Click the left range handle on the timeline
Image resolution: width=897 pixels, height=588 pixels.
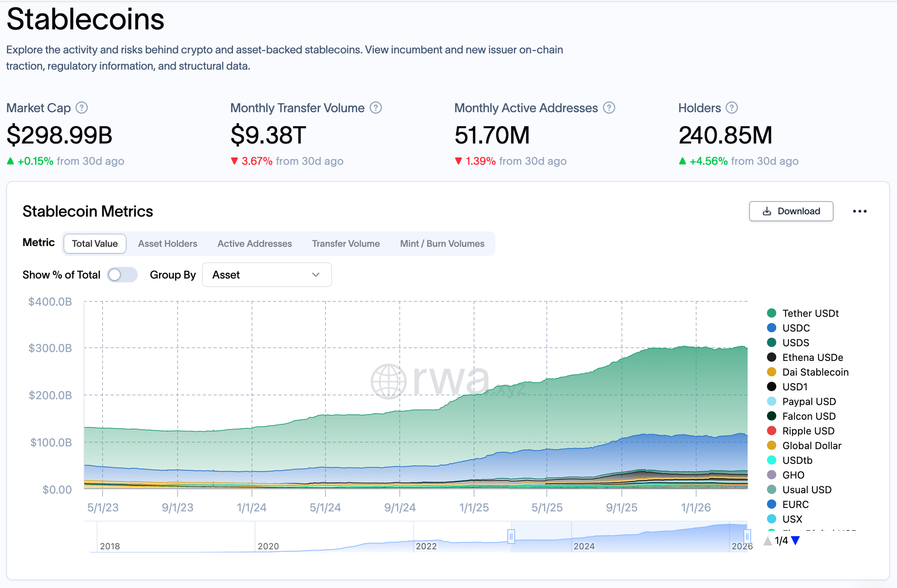point(511,537)
